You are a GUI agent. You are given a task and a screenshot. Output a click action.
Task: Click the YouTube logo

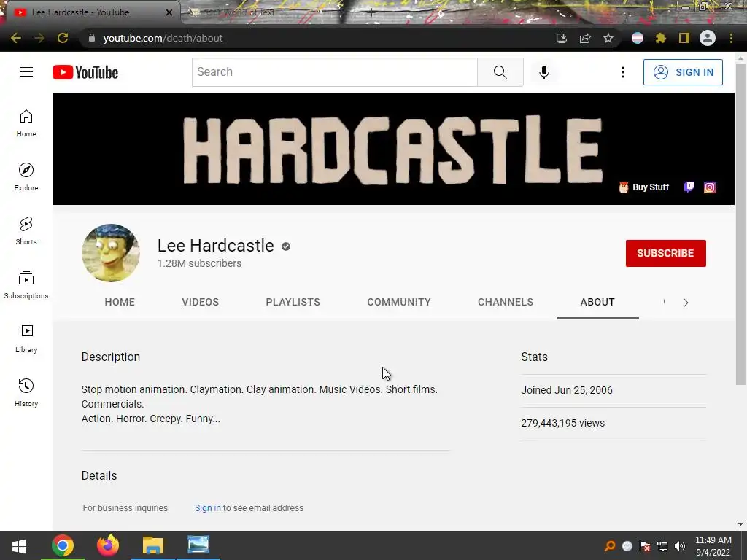point(85,72)
